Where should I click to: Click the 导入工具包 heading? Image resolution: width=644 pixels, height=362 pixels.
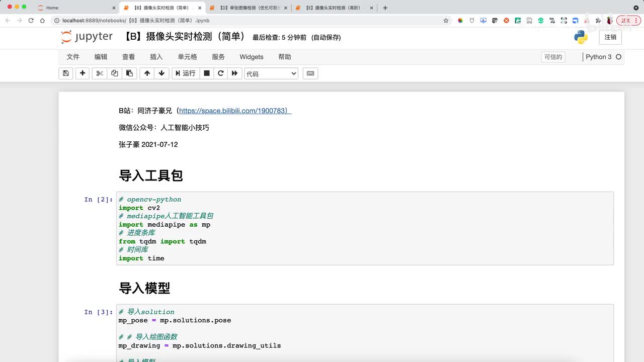pos(151,175)
